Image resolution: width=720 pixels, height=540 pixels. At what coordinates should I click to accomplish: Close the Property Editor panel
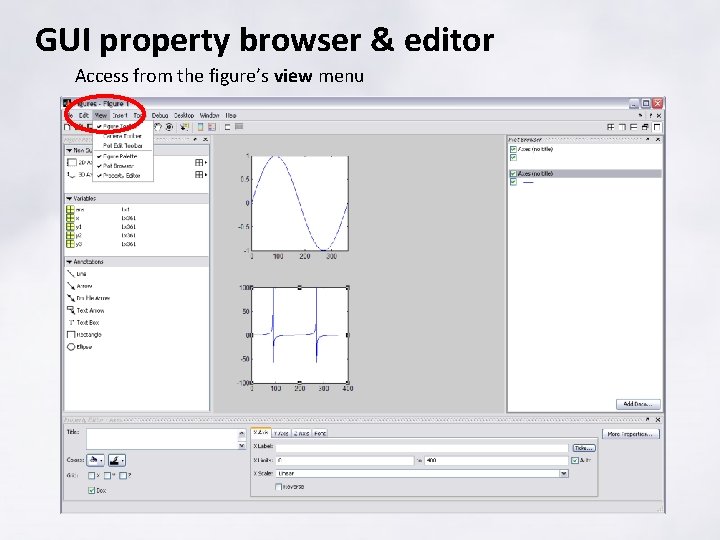tap(658, 419)
